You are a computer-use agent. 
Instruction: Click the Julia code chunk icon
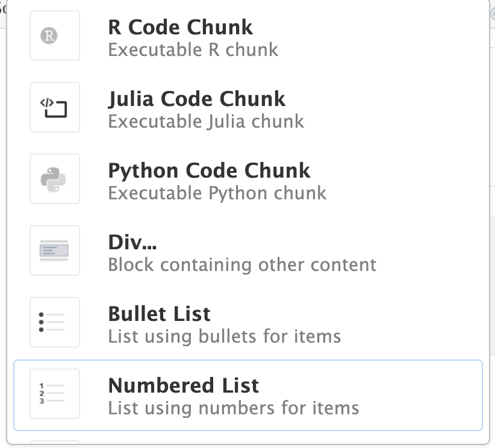55,107
